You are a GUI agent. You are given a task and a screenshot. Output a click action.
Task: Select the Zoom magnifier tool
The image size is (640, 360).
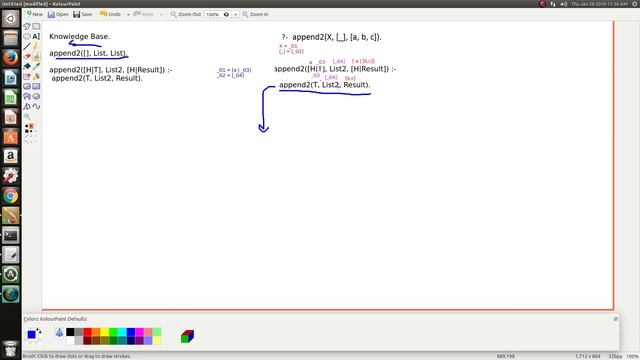[27, 117]
